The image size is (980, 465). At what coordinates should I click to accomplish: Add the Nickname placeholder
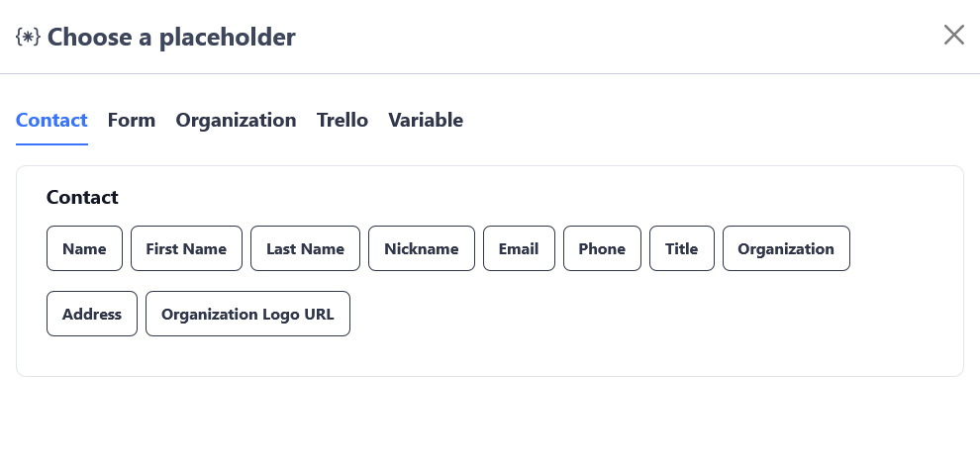[x=422, y=248]
